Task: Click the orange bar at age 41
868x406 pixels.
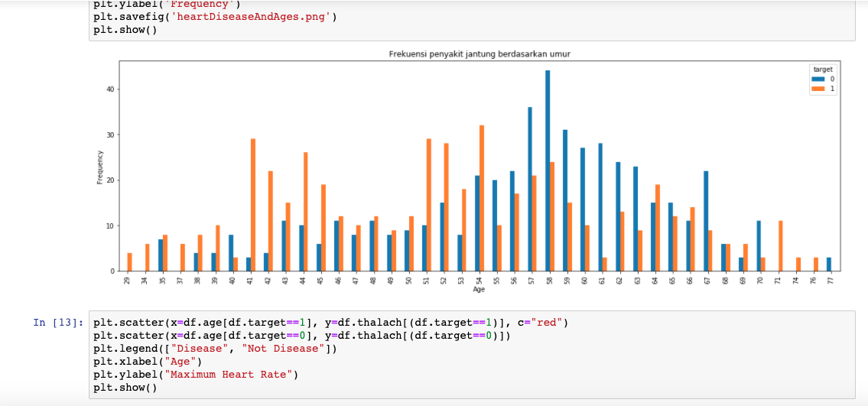Action: pos(252,205)
